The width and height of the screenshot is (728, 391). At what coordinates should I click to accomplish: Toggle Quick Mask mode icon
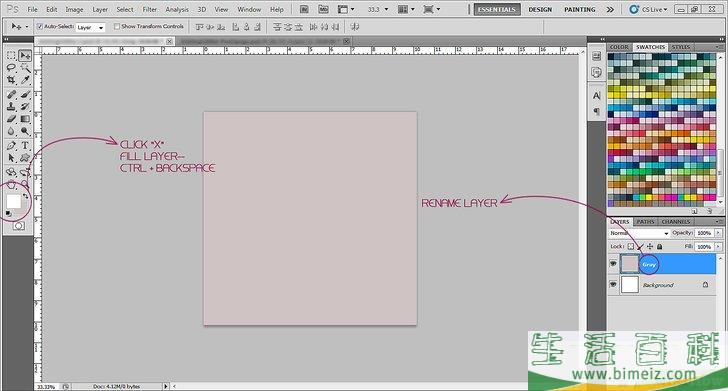pyautogui.click(x=19, y=226)
